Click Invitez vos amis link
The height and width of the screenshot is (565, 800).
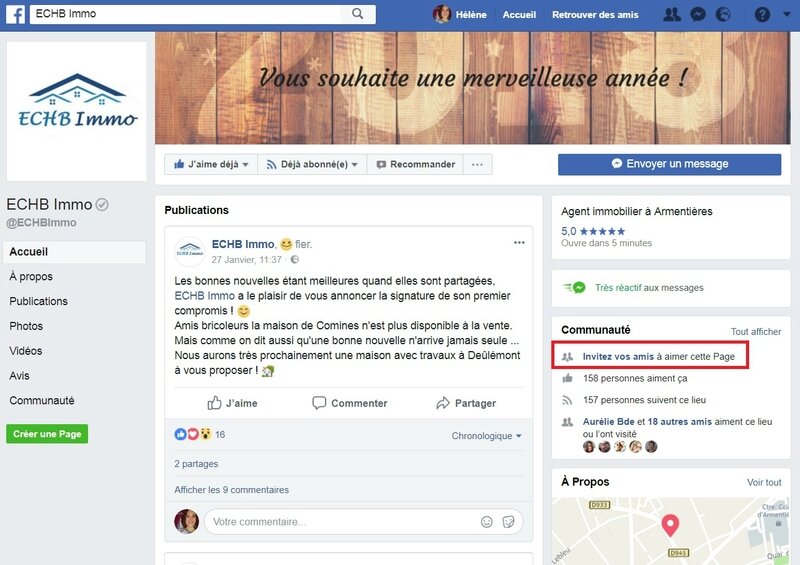(618, 357)
